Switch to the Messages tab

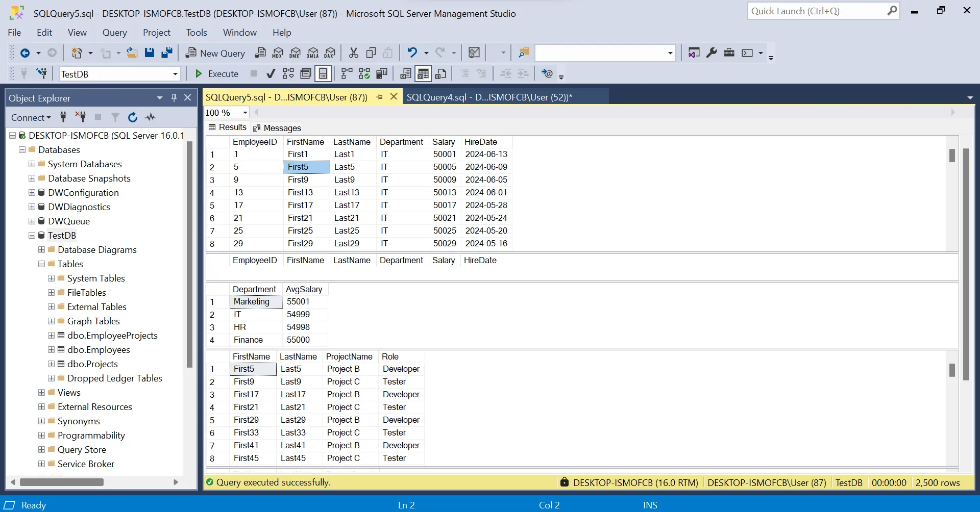tap(277, 128)
